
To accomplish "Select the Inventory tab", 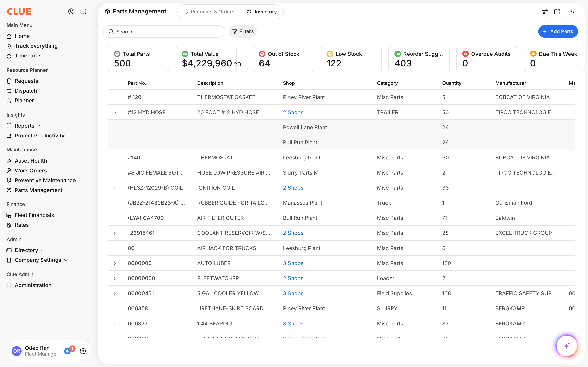I will pyautogui.click(x=262, y=12).
